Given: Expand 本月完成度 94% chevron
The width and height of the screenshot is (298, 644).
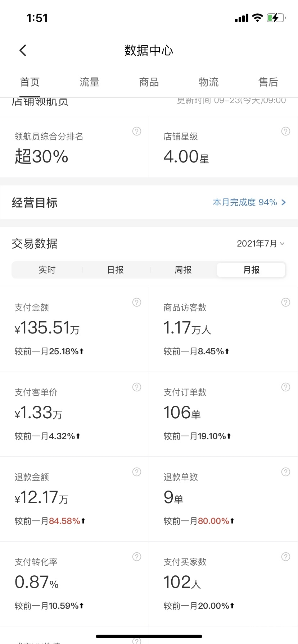Looking at the screenshot, I should [284, 202].
